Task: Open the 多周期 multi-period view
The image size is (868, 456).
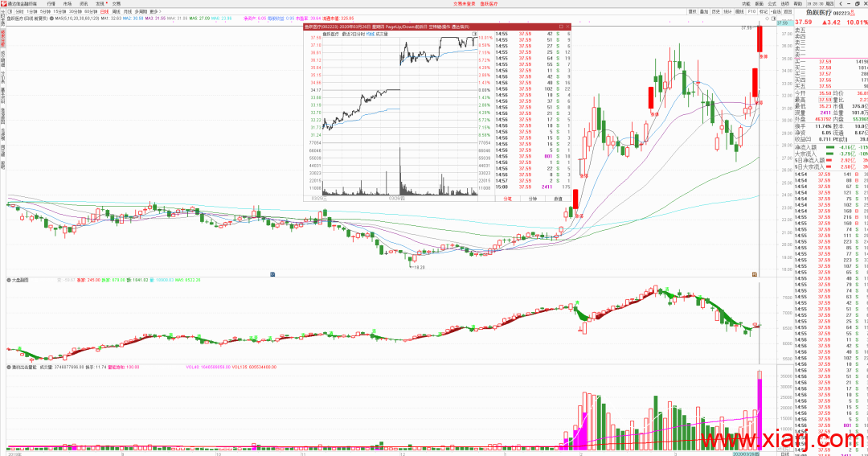Action: click(141, 11)
